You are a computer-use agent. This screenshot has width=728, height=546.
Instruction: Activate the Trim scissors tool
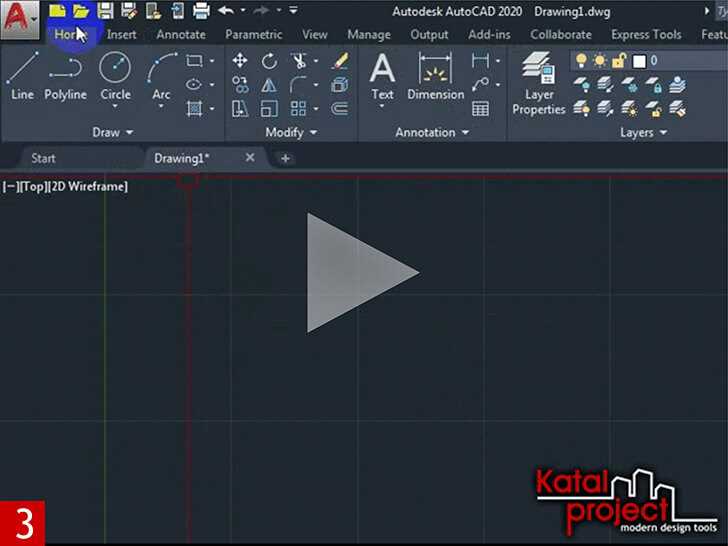[x=299, y=61]
